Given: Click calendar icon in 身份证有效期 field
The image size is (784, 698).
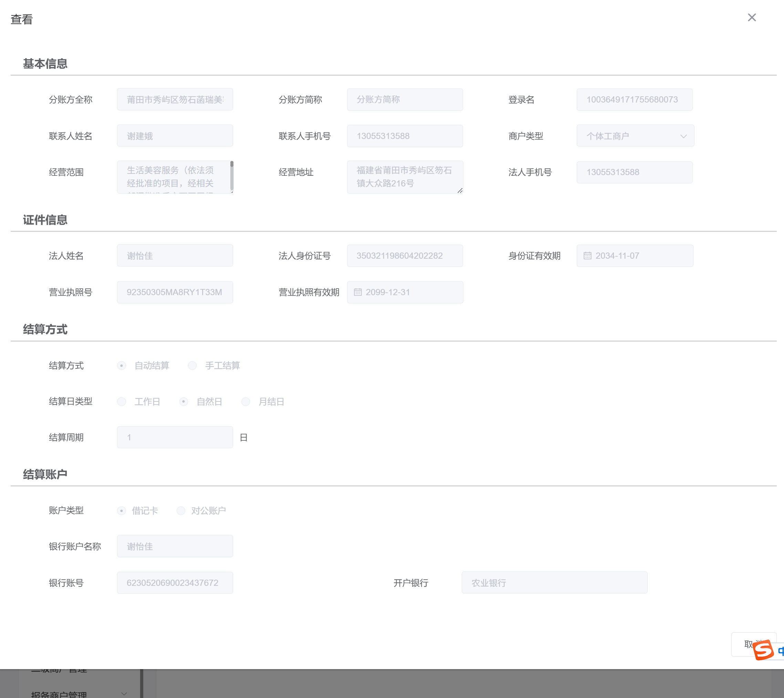Looking at the screenshot, I should tap(587, 256).
